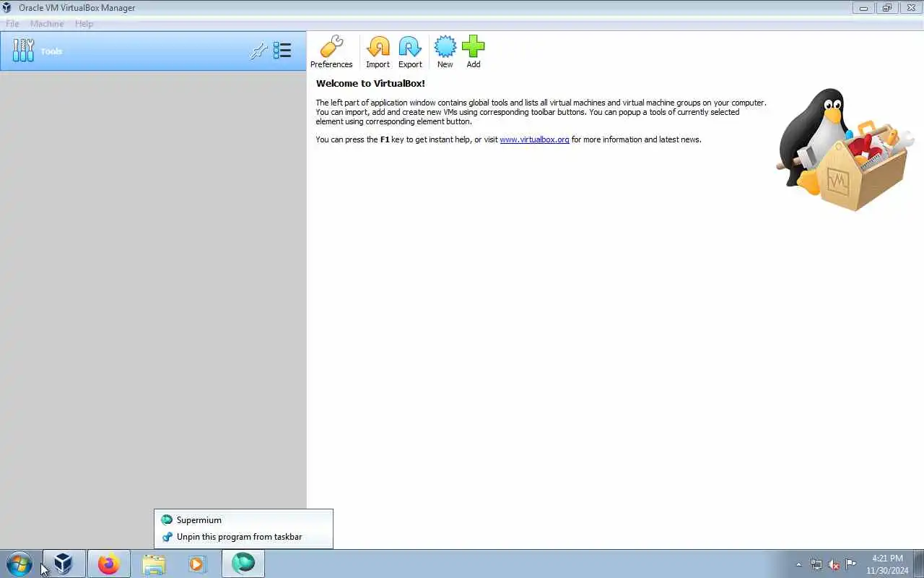Open File Explorer folder in taskbar
This screenshot has width=924, height=578.
pos(154,564)
